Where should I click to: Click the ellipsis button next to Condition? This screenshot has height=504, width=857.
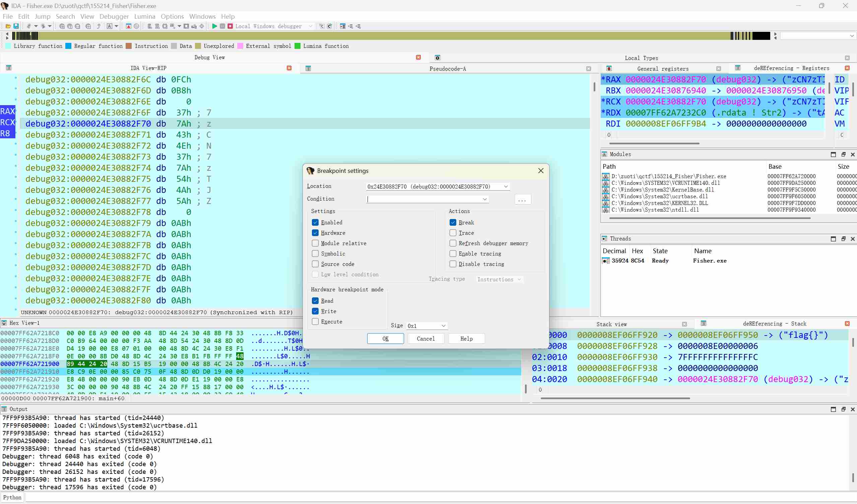tap(522, 200)
